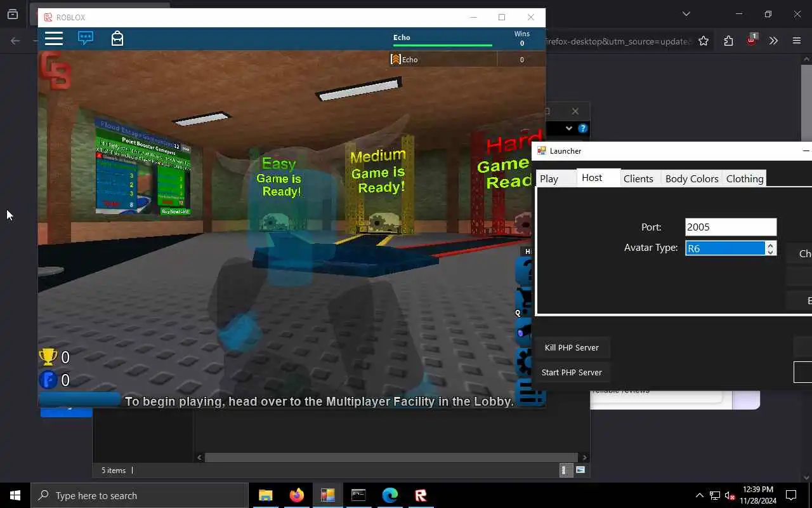Show more Firefox toolbar tools chevron

click(x=773, y=41)
